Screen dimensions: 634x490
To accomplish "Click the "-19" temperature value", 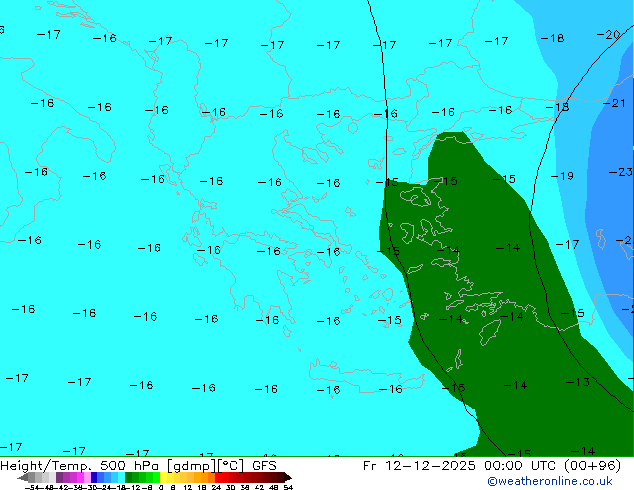I will 562,176.
